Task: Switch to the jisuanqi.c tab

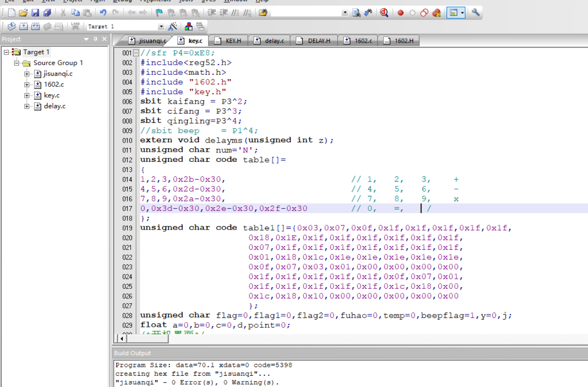Action: [148, 41]
